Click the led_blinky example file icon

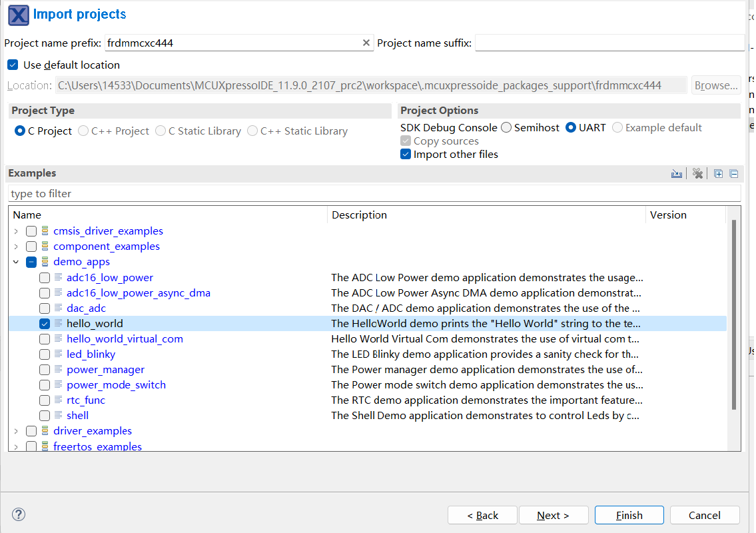(59, 354)
